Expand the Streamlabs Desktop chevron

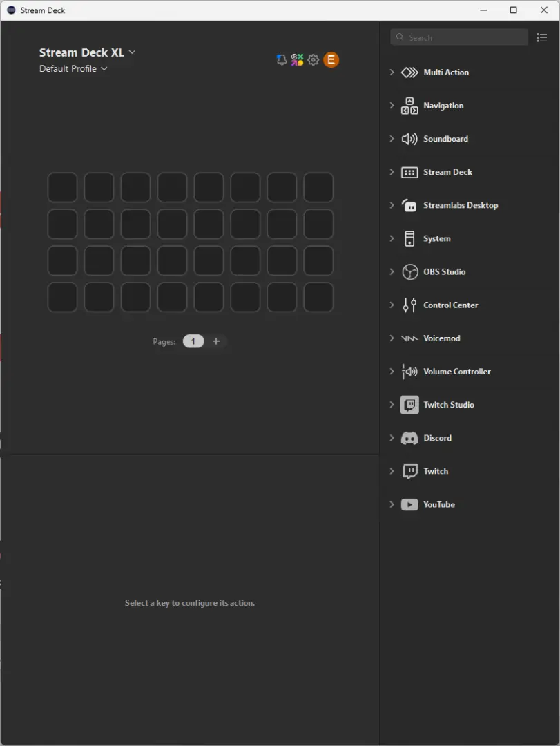coord(392,206)
